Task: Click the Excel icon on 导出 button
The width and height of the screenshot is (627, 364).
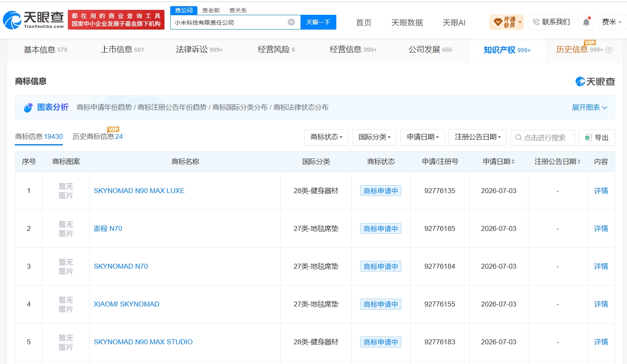Action: pyautogui.click(x=588, y=138)
